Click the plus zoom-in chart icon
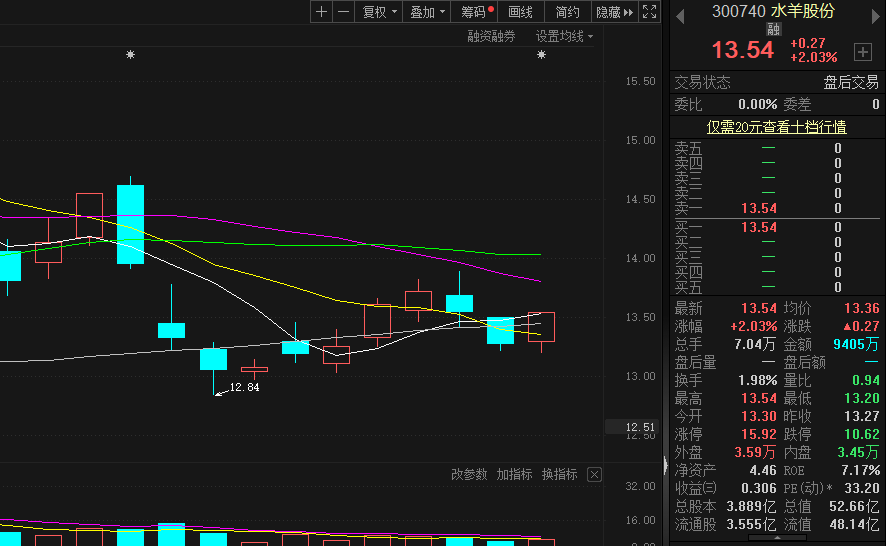Image resolution: width=886 pixels, height=546 pixels. pyautogui.click(x=321, y=12)
